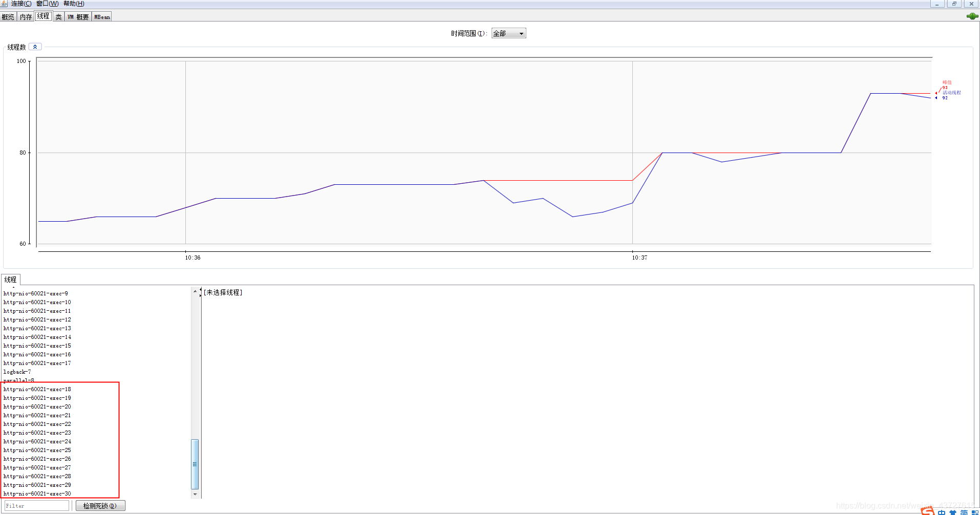Select thread http-nio-60021-exec-30
Viewport: 980px width, 515px height.
click(x=37, y=494)
